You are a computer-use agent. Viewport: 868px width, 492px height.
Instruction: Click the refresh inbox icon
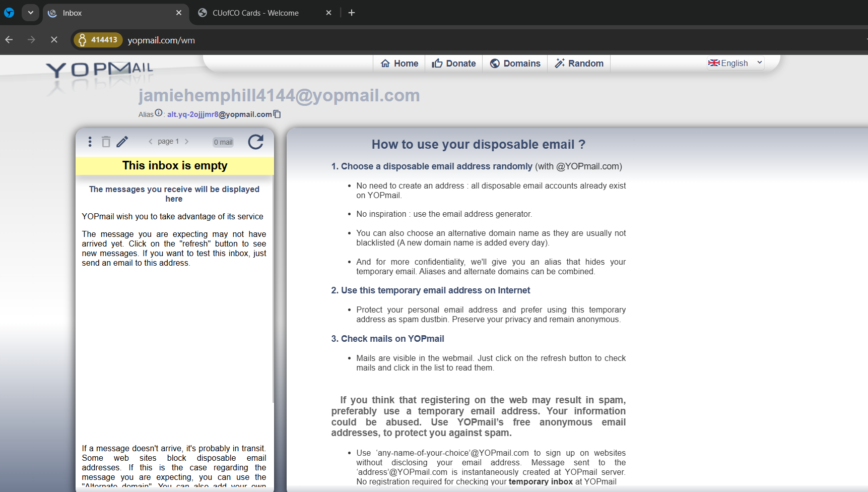coord(255,142)
